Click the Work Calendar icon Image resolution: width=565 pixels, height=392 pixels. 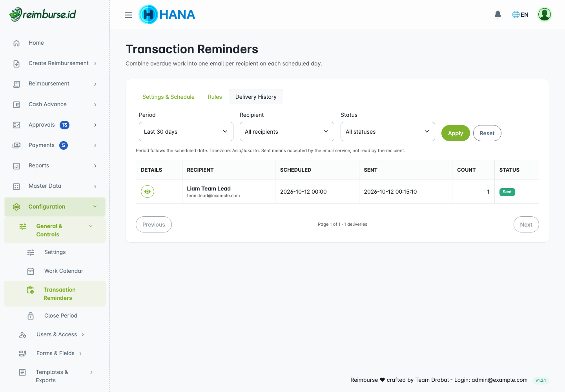(31, 271)
